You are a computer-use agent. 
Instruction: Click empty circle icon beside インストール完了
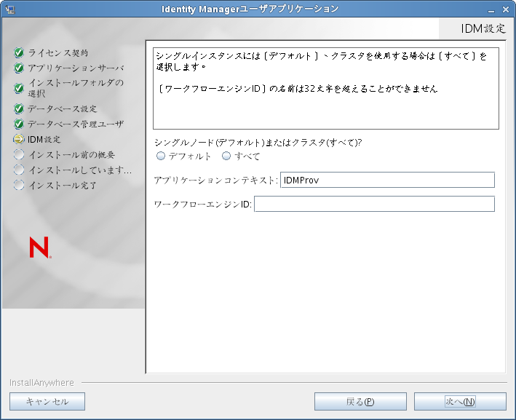pos(19,185)
